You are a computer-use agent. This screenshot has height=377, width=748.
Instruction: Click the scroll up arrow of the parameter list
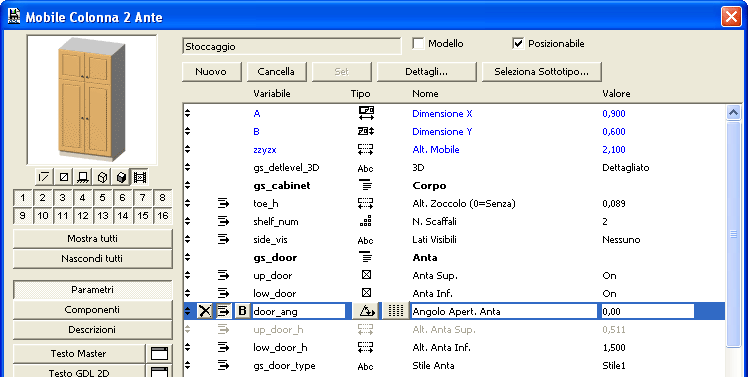tap(734, 113)
